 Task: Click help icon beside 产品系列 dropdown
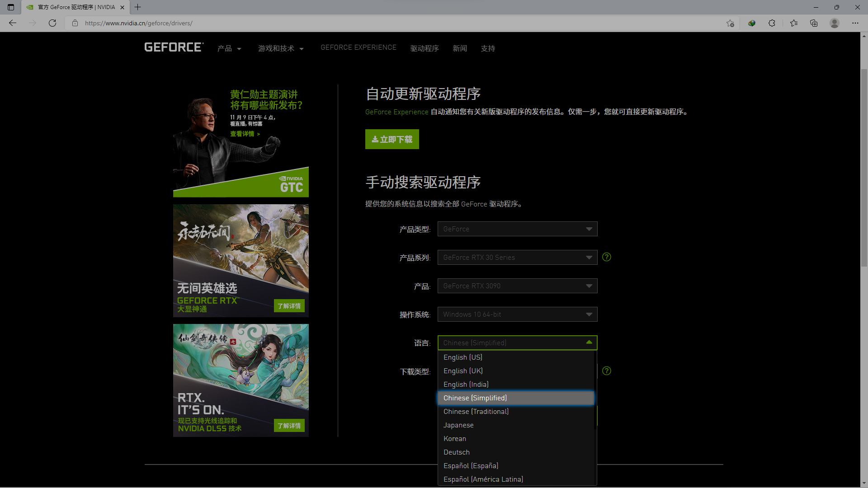607,257
